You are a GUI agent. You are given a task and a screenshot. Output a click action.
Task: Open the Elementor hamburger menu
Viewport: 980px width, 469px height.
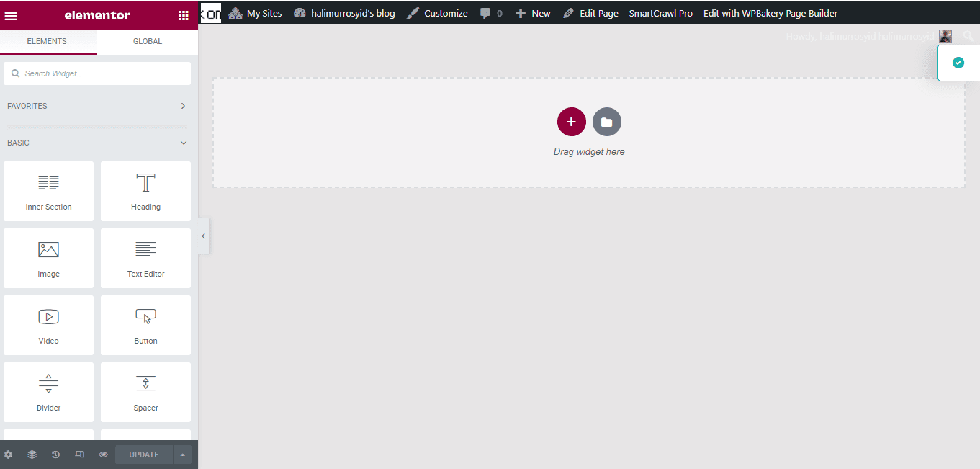[11, 15]
